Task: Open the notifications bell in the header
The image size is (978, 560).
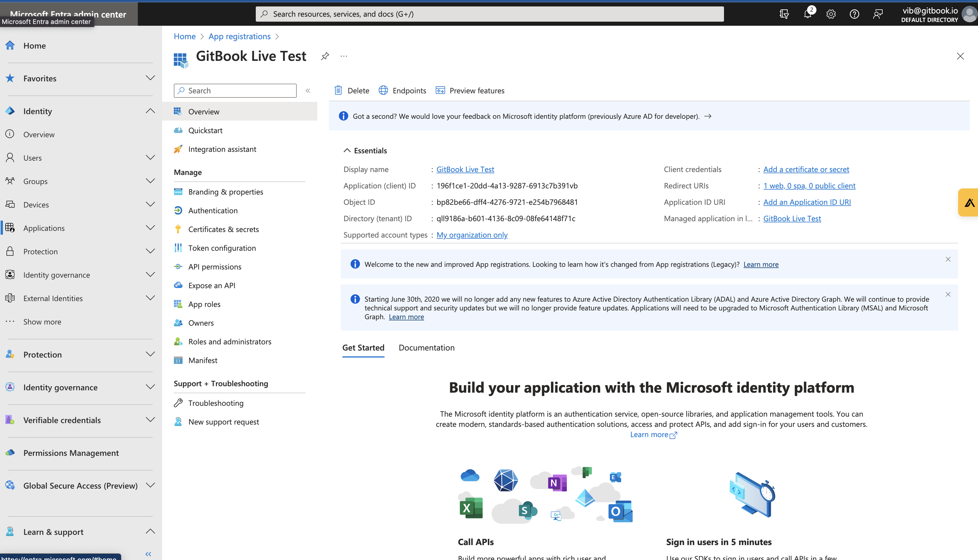Action: click(807, 14)
